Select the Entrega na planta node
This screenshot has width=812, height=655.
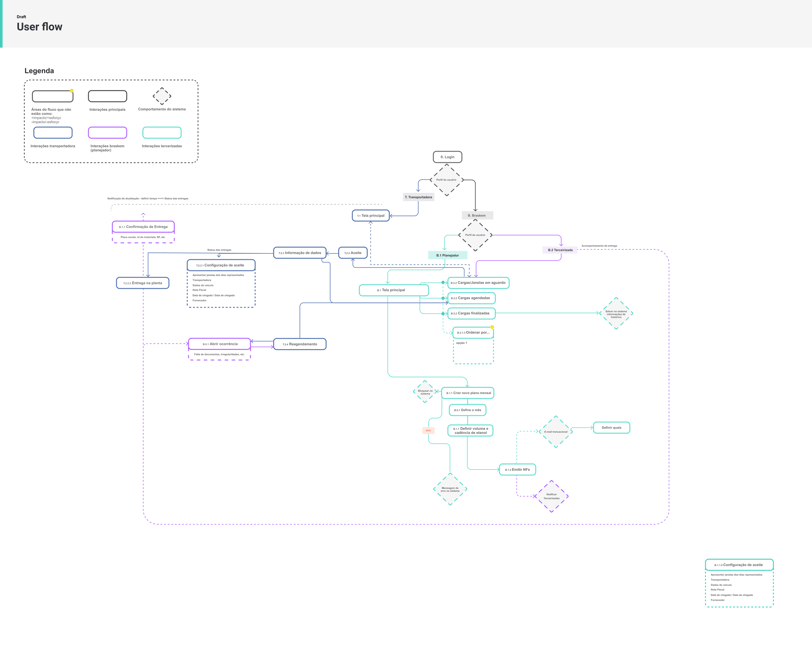[142, 283]
